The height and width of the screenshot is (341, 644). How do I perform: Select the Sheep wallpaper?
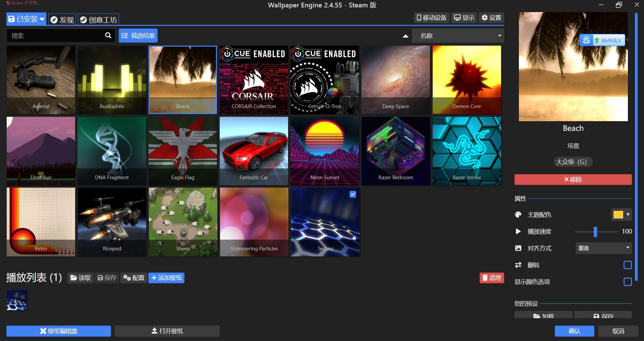coord(183,222)
